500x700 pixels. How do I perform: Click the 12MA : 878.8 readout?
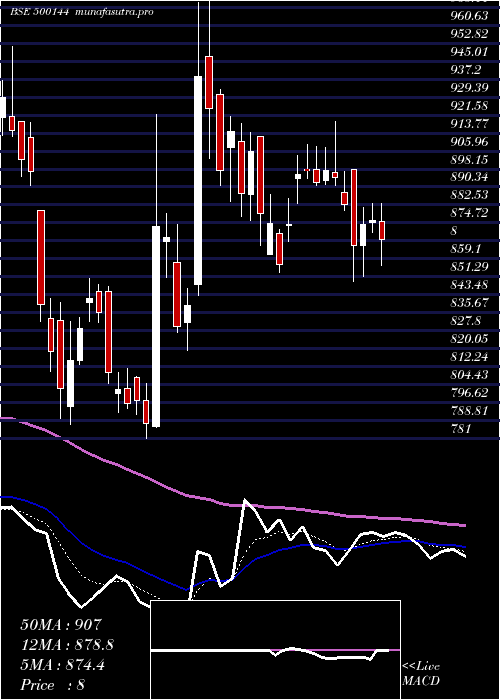pos(67,645)
